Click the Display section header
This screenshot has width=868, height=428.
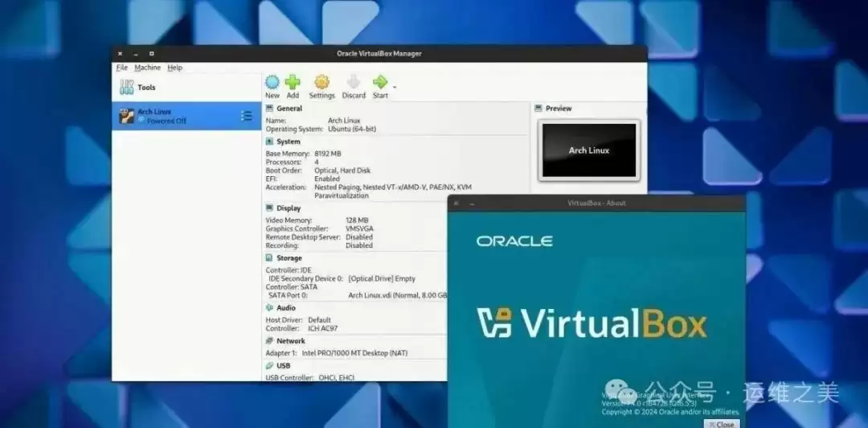pyautogui.click(x=288, y=208)
